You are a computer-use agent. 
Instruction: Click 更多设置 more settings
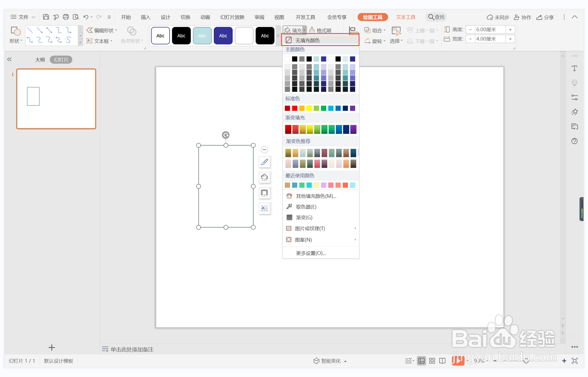[311, 253]
